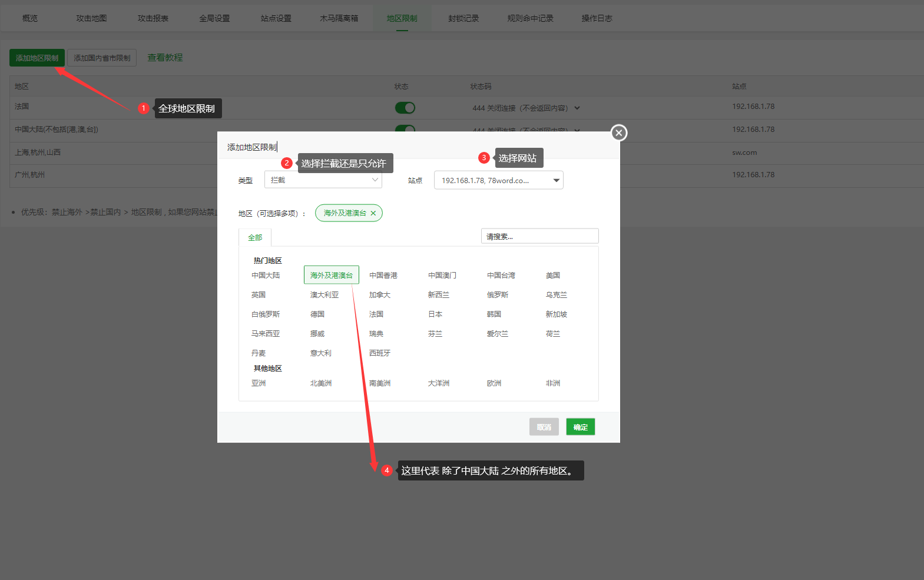
Task: Select 乌克兰 region
Action: 557,295
